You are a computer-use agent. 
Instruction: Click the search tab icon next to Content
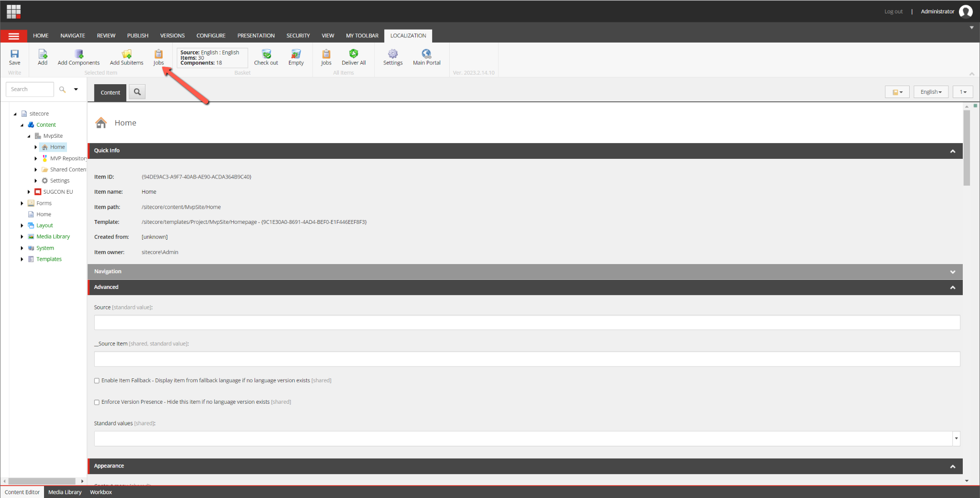tap(137, 92)
